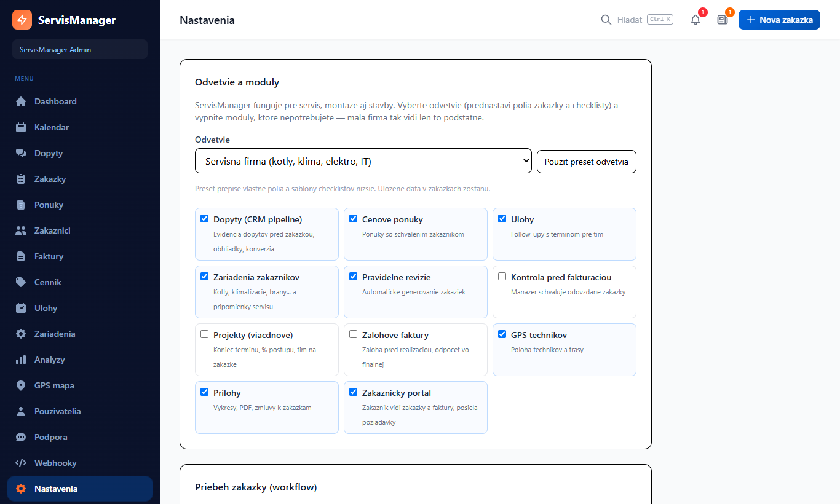Viewport: 840px width, 504px height.
Task: Click the Ponuky document icon
Action: pos(21,205)
